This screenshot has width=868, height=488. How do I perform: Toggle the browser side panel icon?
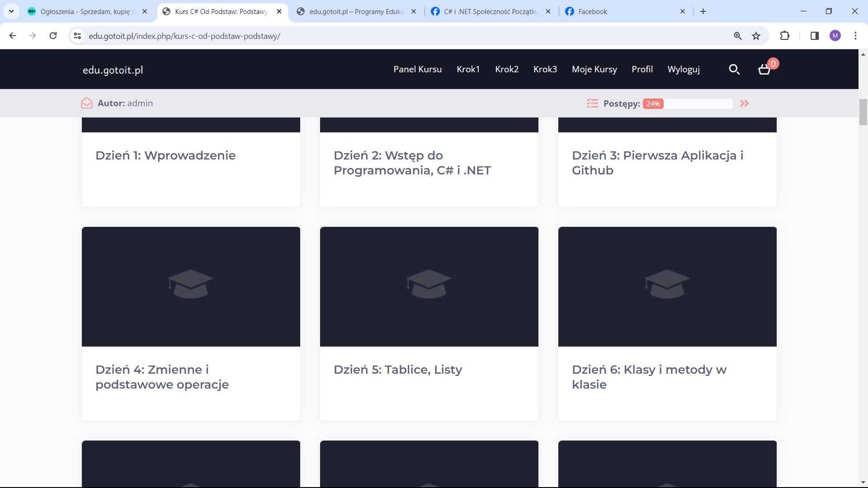pyautogui.click(x=815, y=36)
